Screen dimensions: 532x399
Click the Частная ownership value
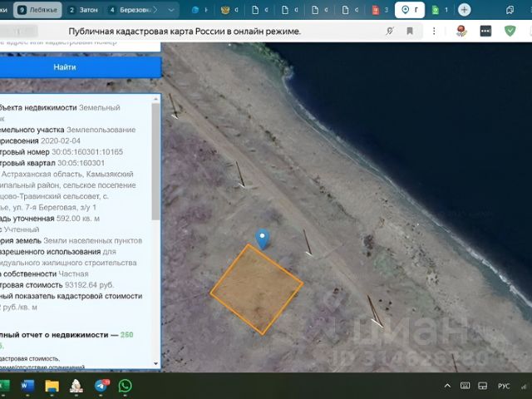(x=74, y=274)
